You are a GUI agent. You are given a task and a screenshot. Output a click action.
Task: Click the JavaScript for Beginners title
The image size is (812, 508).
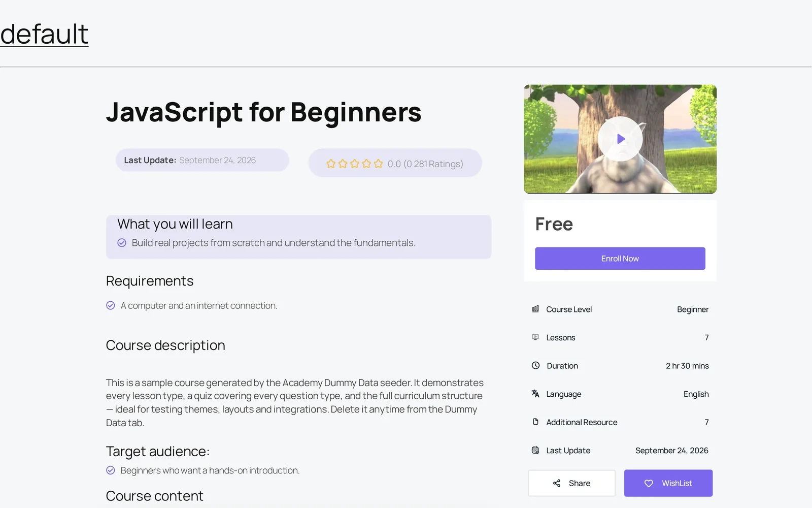point(263,112)
